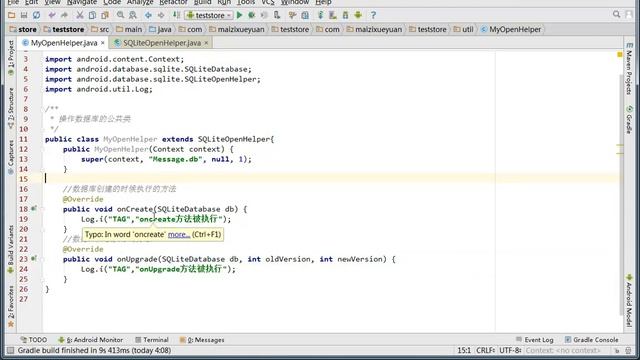Click the Make Project icon

click(x=176, y=16)
